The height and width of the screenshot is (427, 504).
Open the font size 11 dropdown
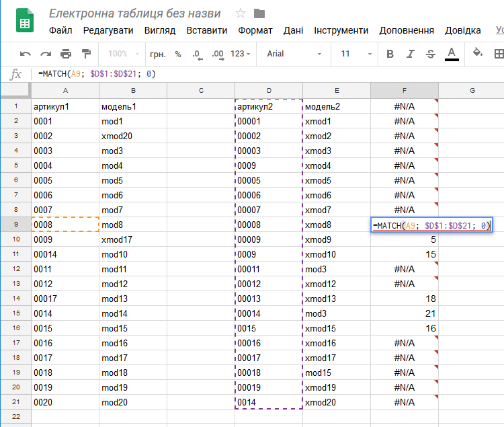click(x=355, y=54)
